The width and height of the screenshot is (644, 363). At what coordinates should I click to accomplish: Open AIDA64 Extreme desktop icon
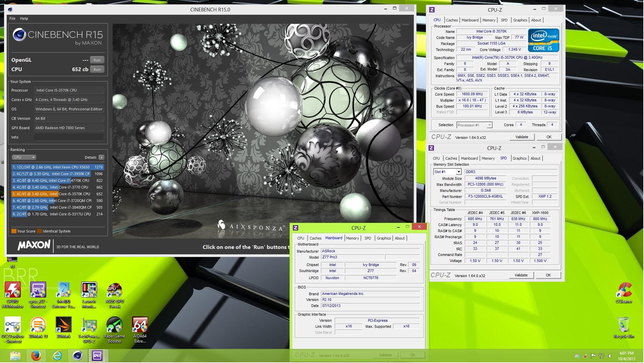coord(140,330)
